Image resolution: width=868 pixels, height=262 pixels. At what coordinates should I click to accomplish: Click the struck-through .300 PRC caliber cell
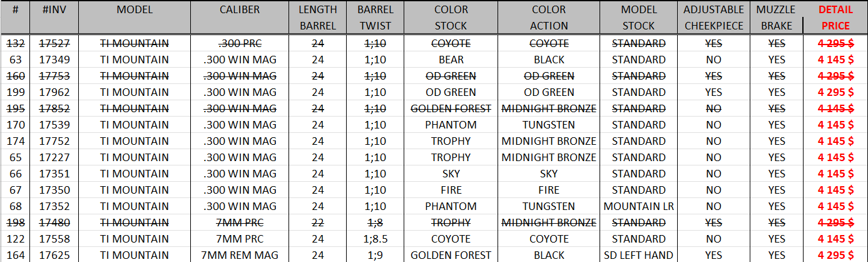240,43
